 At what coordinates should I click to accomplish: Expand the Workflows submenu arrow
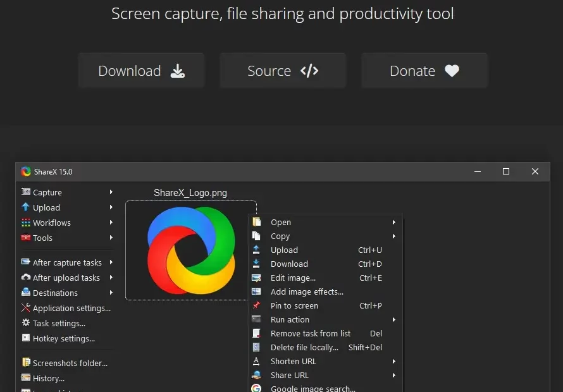(111, 222)
